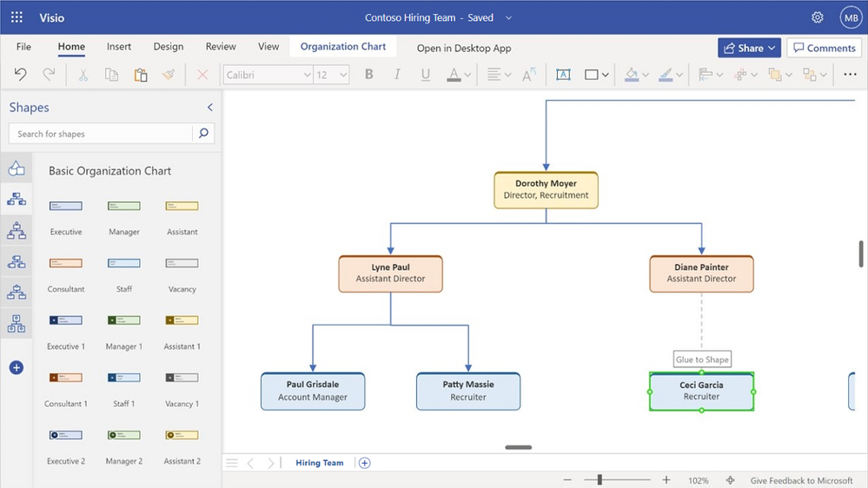Switch to the Home tab
The height and width of the screenshot is (488, 868).
click(x=71, y=47)
